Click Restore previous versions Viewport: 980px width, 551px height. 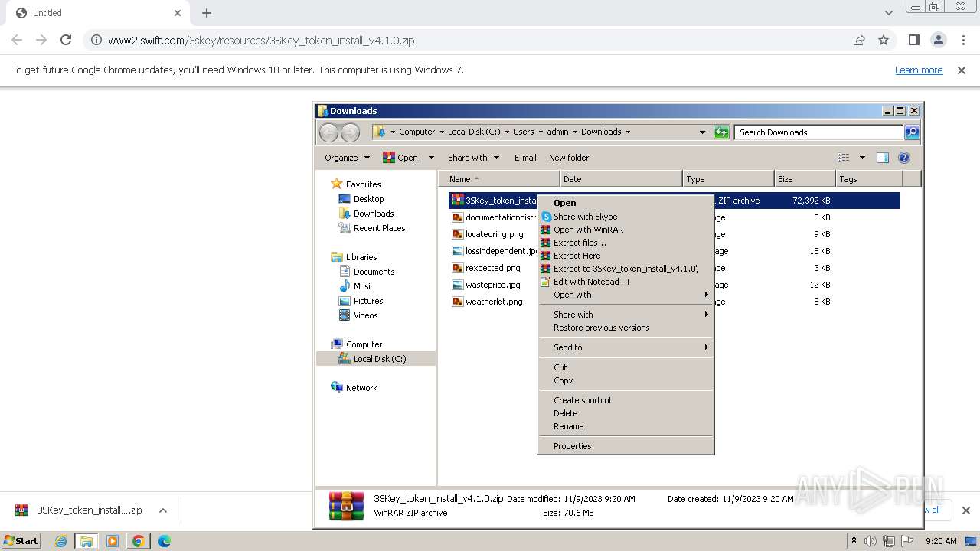pyautogui.click(x=626, y=328)
